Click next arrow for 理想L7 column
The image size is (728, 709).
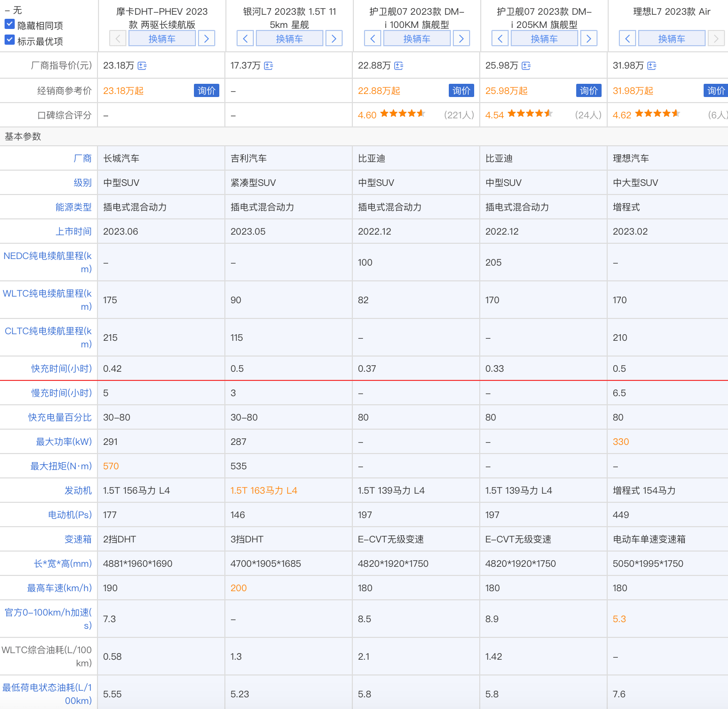click(716, 39)
